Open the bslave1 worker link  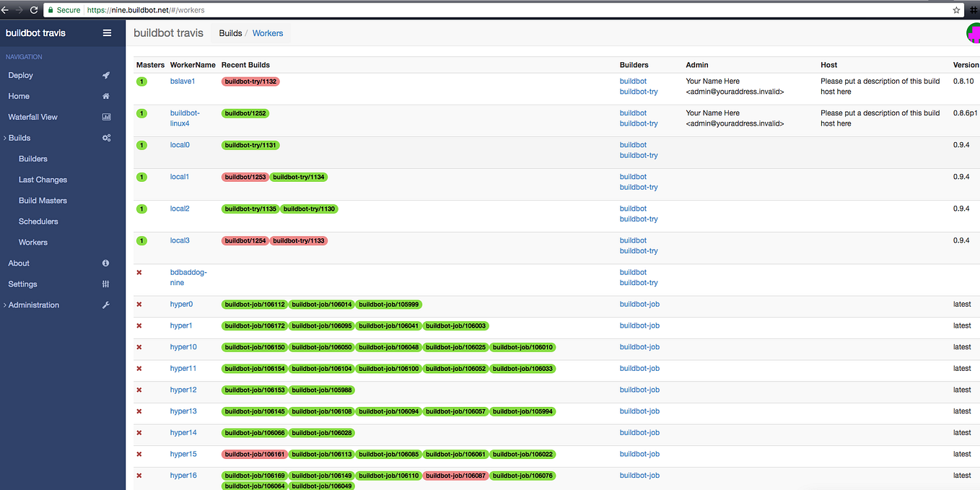183,82
